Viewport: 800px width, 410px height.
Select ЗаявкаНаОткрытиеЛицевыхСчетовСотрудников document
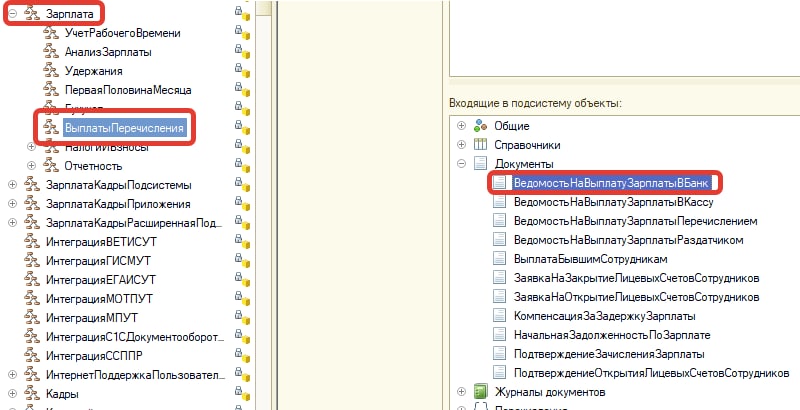tap(637, 297)
